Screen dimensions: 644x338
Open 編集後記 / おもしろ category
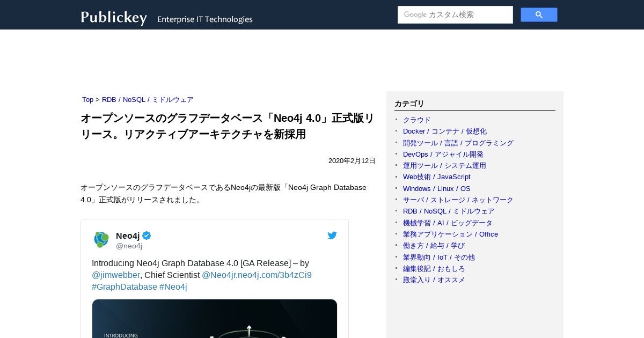pyautogui.click(x=434, y=269)
